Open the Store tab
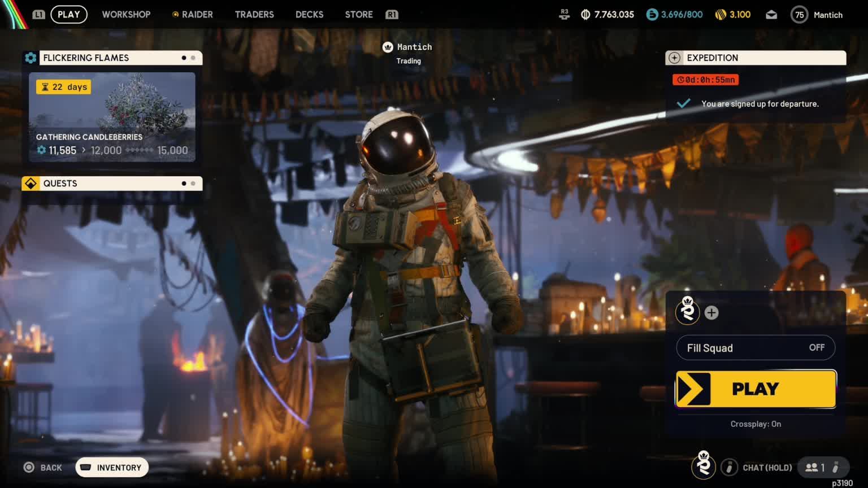Screen dimensions: 868x488 [359, 15]
